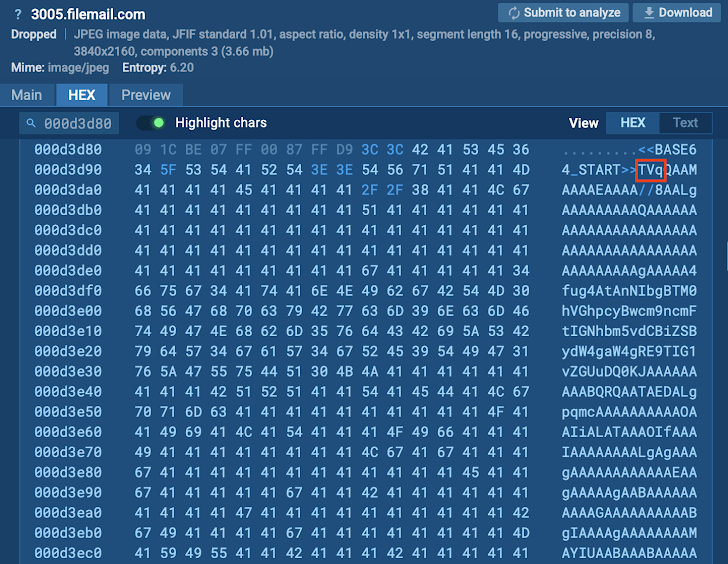Switch to the Main tab

pos(26,95)
